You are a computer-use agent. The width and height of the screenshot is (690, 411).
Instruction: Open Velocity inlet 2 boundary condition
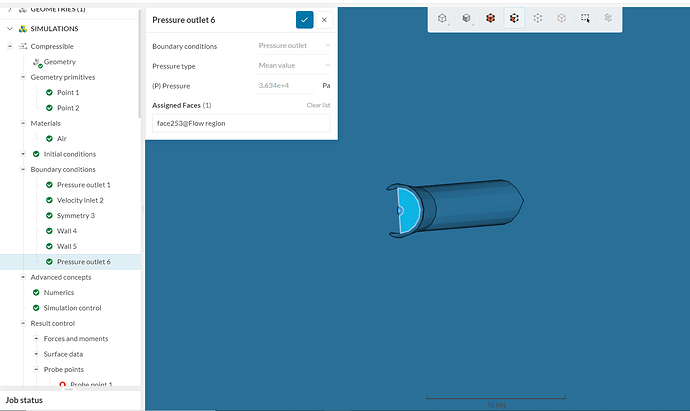80,200
